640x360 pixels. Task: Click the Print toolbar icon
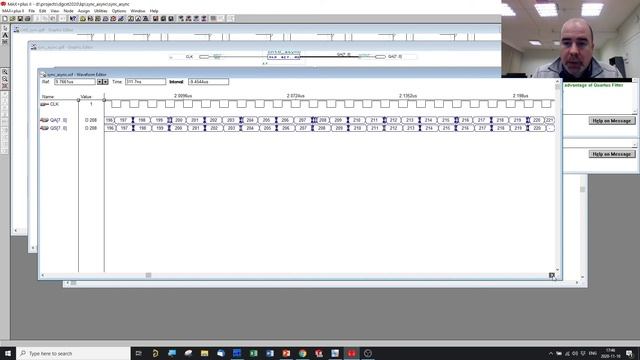(28, 19)
